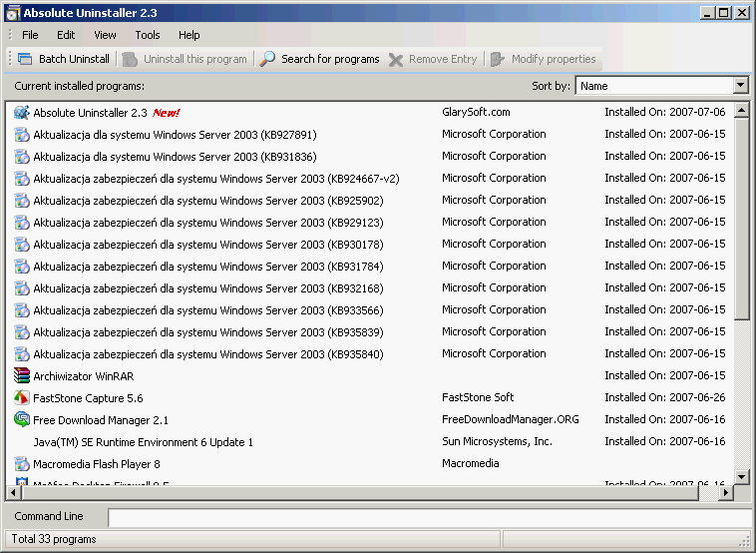Click the Uninstall this program icon

[130, 59]
